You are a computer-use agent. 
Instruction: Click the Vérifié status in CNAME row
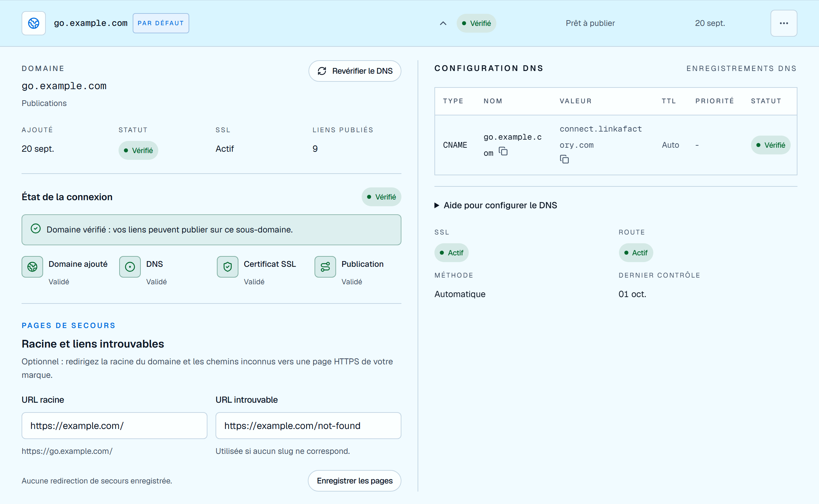point(771,145)
